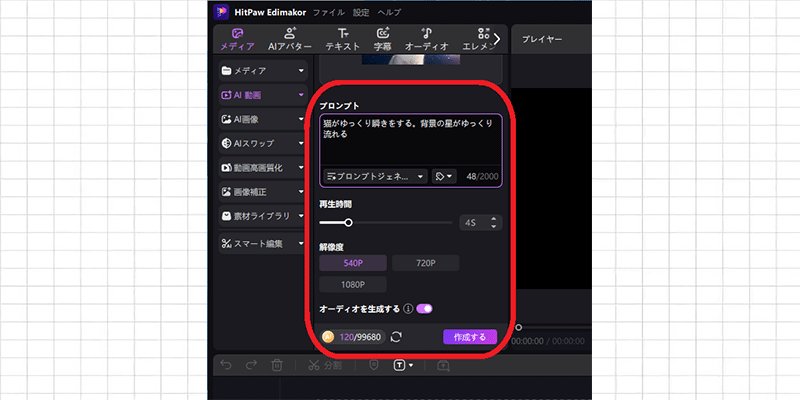This screenshot has height=400, width=800.
Task: Click the AIスワップ sidebar icon
Action: [x=226, y=143]
